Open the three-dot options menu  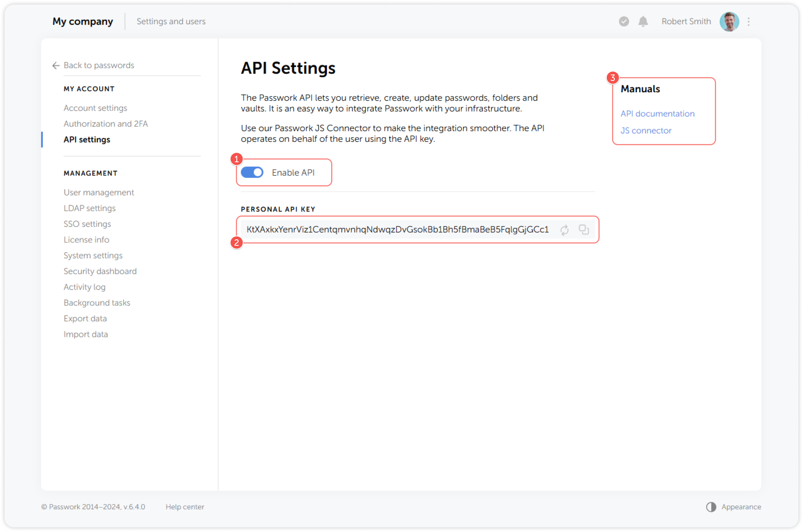749,22
